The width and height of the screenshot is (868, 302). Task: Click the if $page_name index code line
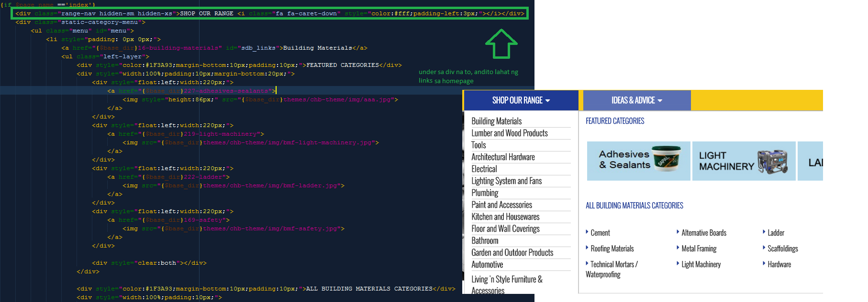(48, 5)
